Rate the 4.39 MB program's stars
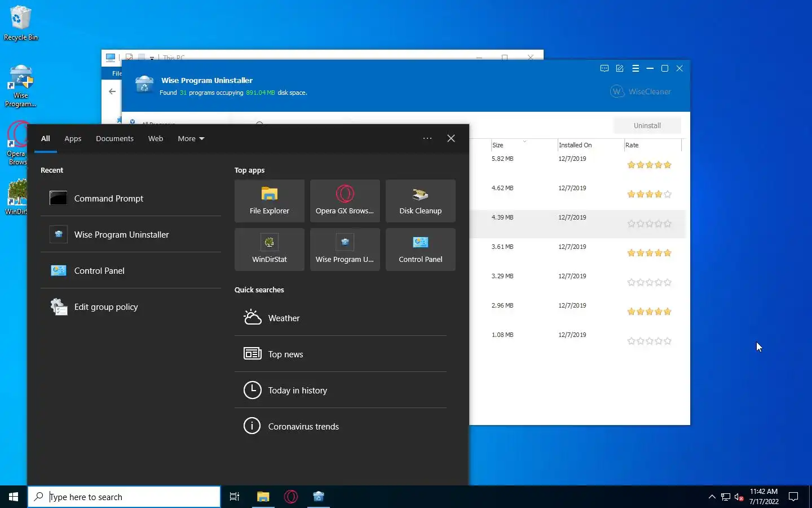The image size is (812, 508). [649, 224]
